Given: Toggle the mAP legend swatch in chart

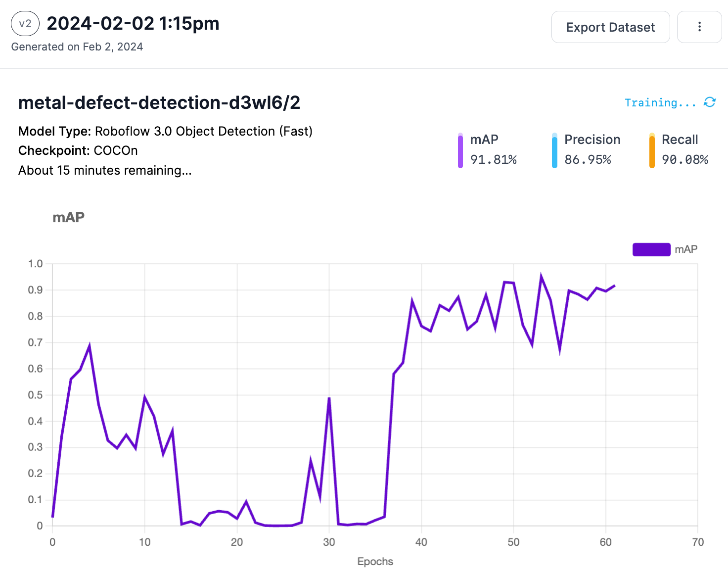Looking at the screenshot, I should [651, 249].
